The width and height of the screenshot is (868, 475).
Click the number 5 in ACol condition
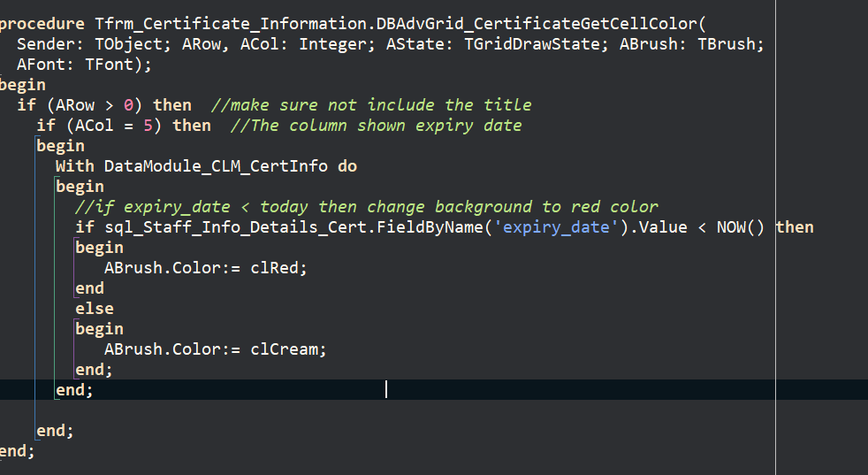(148, 126)
